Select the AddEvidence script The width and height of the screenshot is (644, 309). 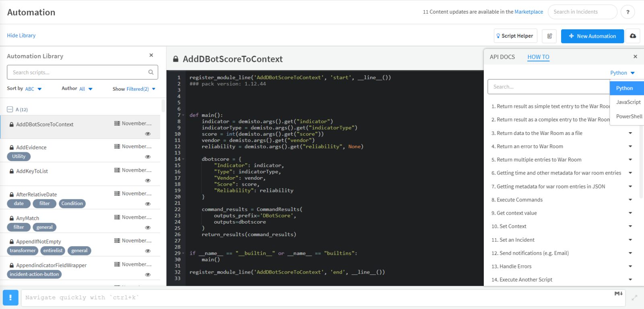pyautogui.click(x=31, y=147)
